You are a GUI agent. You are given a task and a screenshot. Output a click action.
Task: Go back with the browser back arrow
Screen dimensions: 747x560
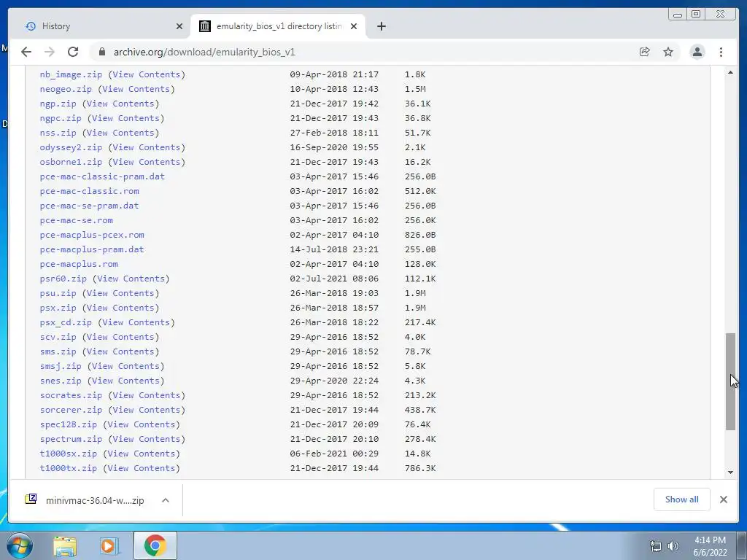pos(26,52)
